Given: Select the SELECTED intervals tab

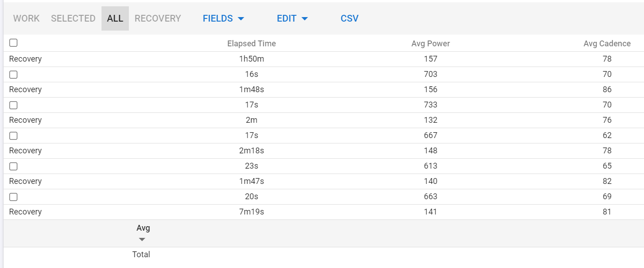Looking at the screenshot, I should (x=73, y=18).
